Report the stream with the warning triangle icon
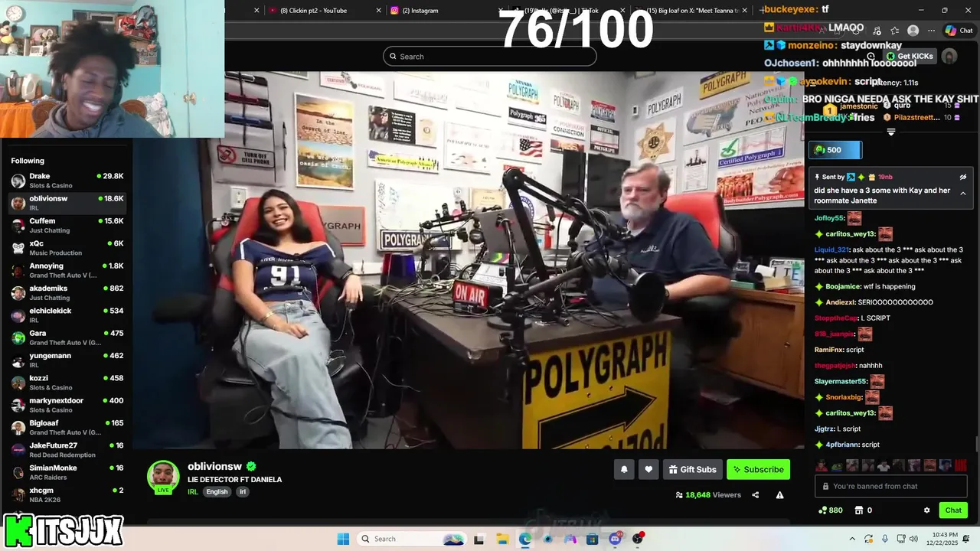980x551 pixels. (779, 495)
